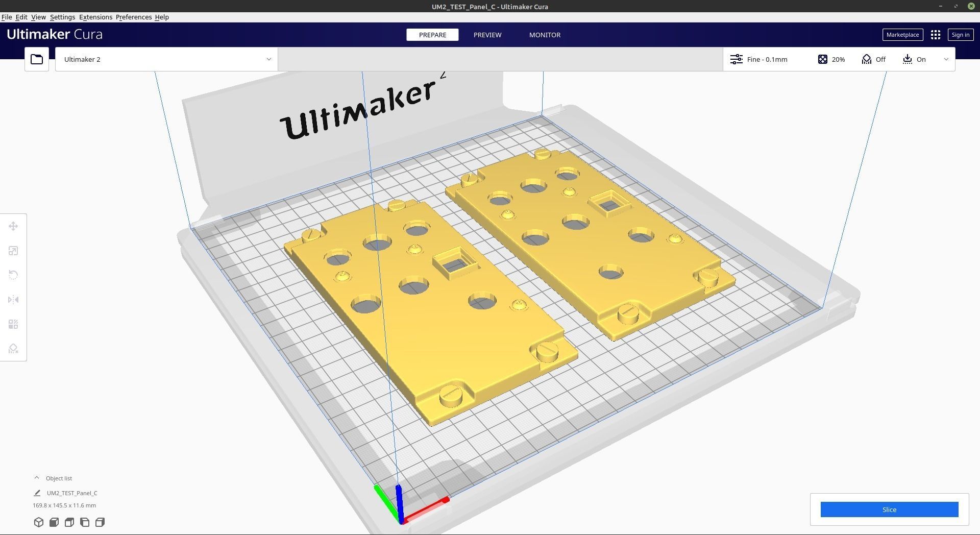Switch to front view icon
980x535 pixels.
coord(54,522)
